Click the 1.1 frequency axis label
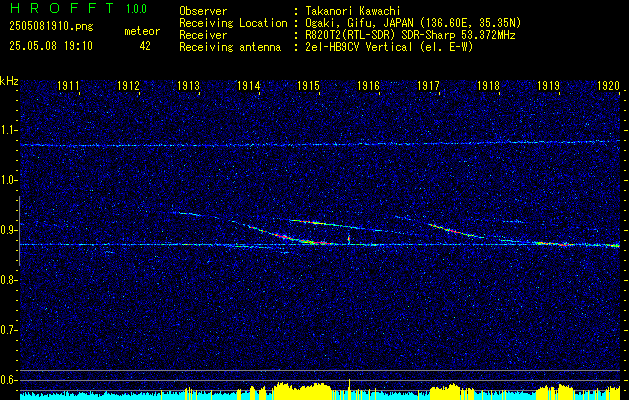This screenshot has width=629, height=400. click(9, 130)
